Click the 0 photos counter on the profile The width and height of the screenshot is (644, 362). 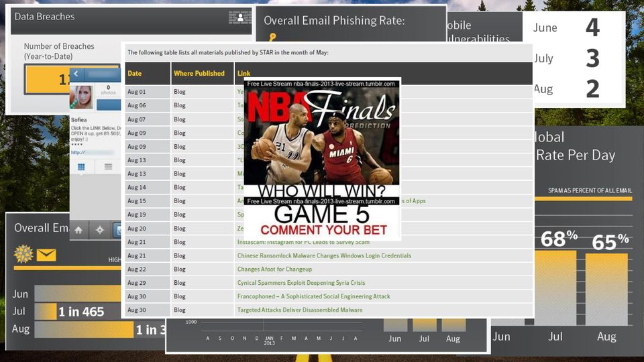pyautogui.click(x=108, y=90)
